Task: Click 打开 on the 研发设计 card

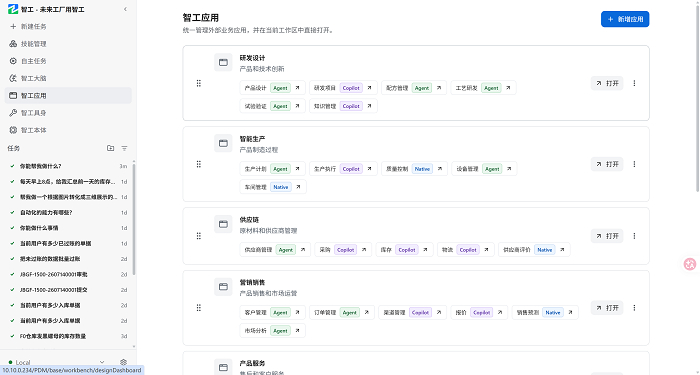Action: point(607,83)
